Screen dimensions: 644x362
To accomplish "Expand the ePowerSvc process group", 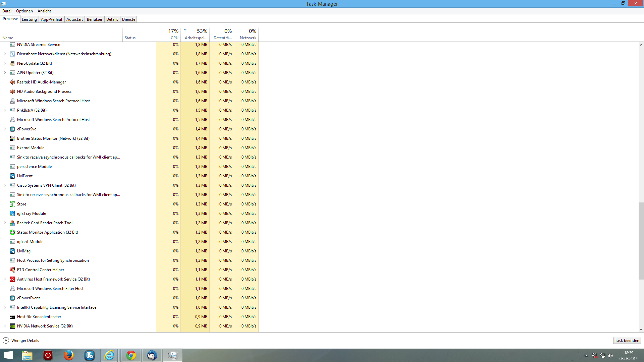I will pyautogui.click(x=5, y=129).
